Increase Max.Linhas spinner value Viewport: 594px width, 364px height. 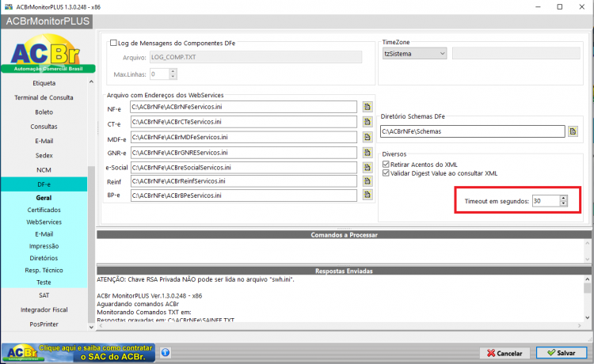point(173,71)
